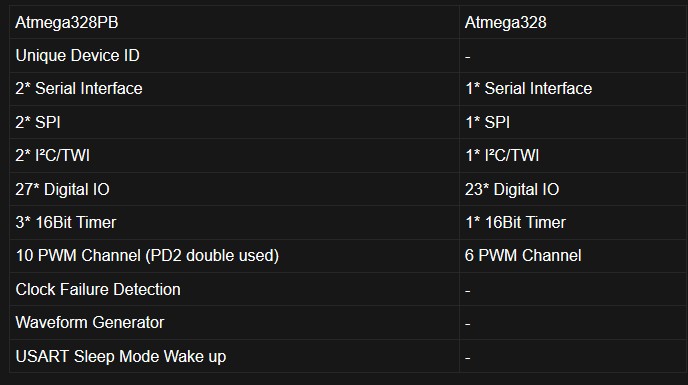Click the Clock Failure Detection cell
688x385 pixels.
click(x=234, y=289)
